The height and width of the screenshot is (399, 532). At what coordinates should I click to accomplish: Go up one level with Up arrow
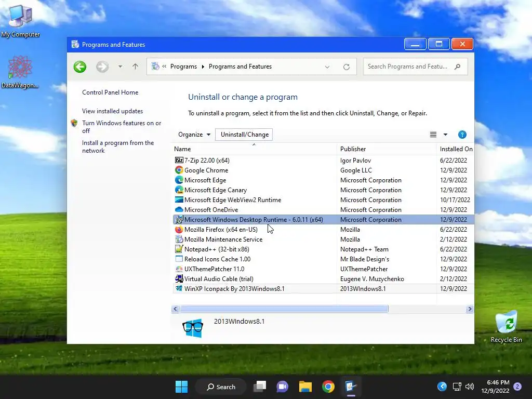pyautogui.click(x=135, y=66)
